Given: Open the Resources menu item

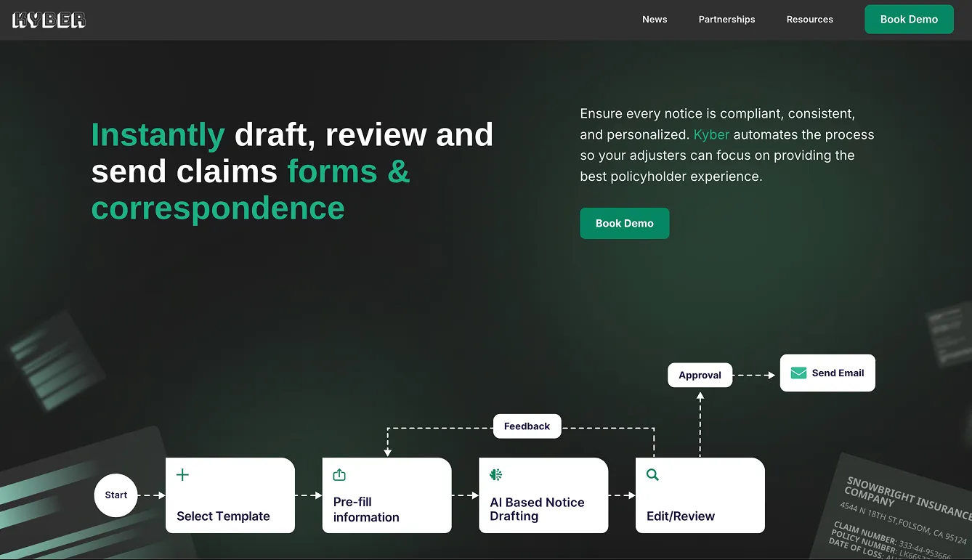Looking at the screenshot, I should pyautogui.click(x=809, y=20).
